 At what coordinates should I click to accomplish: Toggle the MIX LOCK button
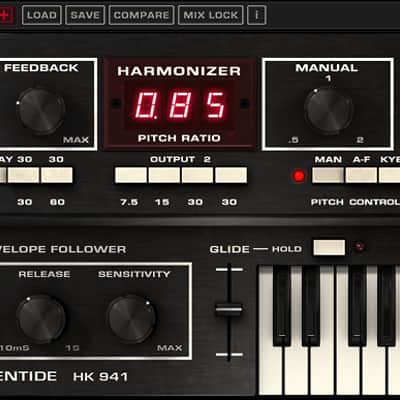(x=211, y=15)
